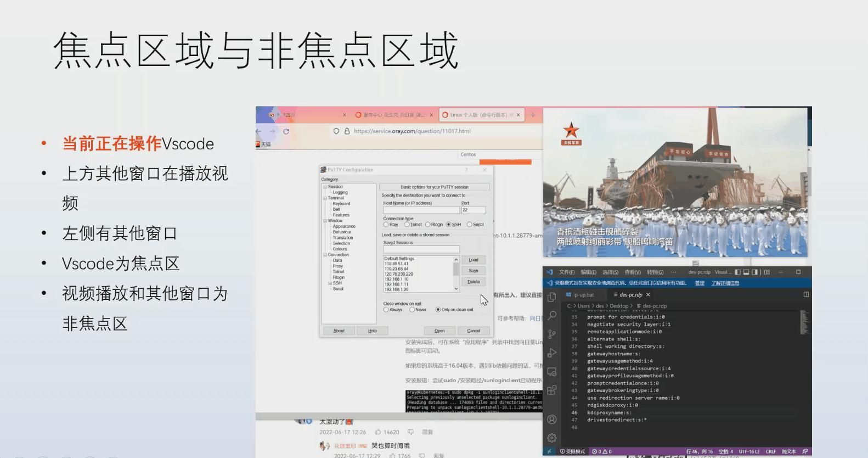Select the Telnet connection type radio
The height and width of the screenshot is (458, 868).
point(407,225)
